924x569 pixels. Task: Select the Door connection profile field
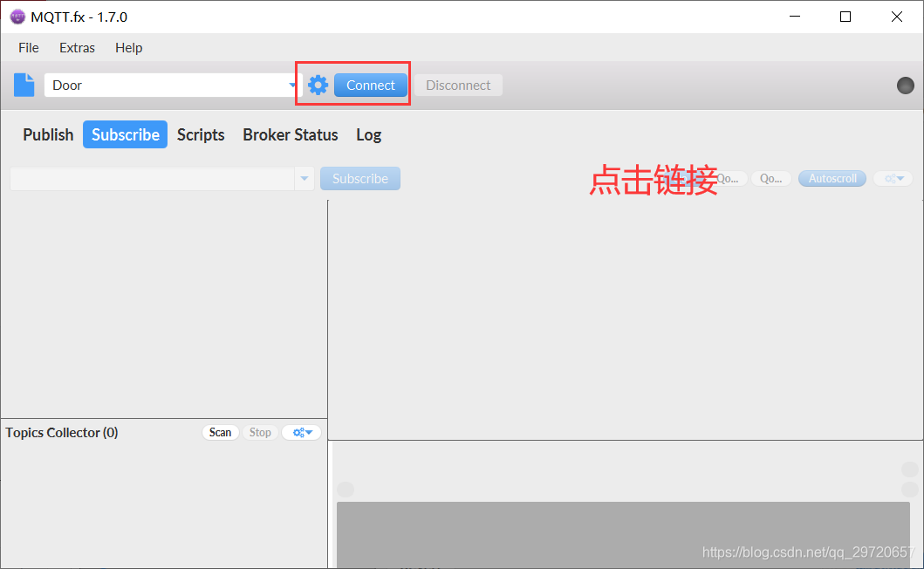174,85
